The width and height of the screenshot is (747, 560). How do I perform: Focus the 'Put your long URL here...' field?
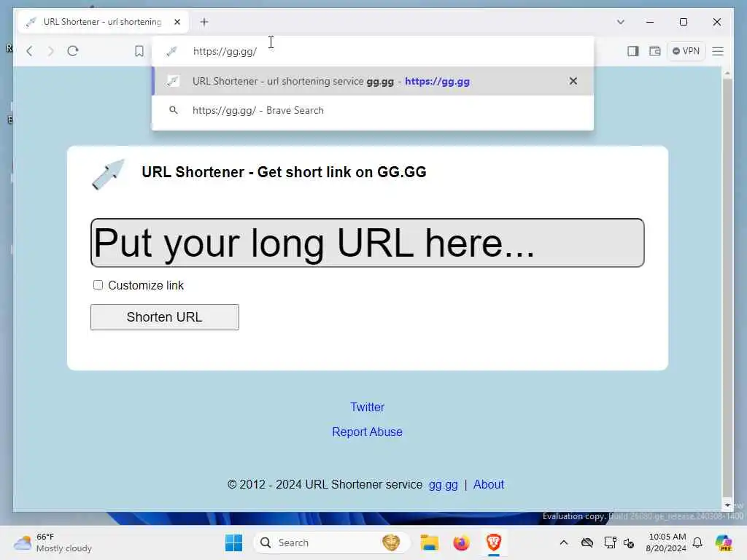tap(368, 243)
